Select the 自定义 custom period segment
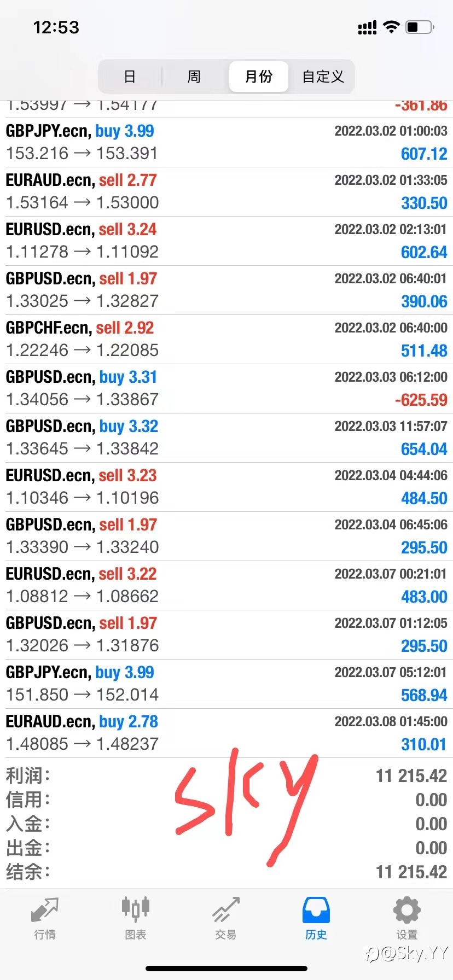 pos(323,77)
